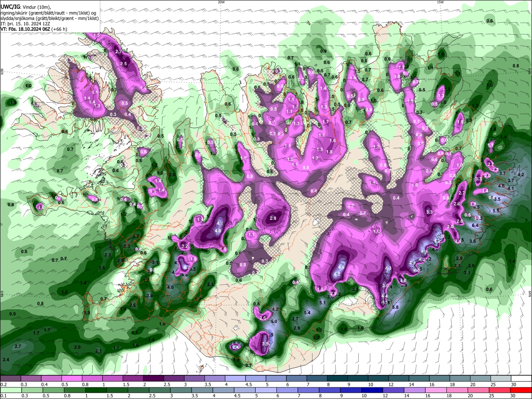Click the 5.4 precipitation value on the south coast
The width and height of the screenshot is (532, 399).
click(307, 313)
